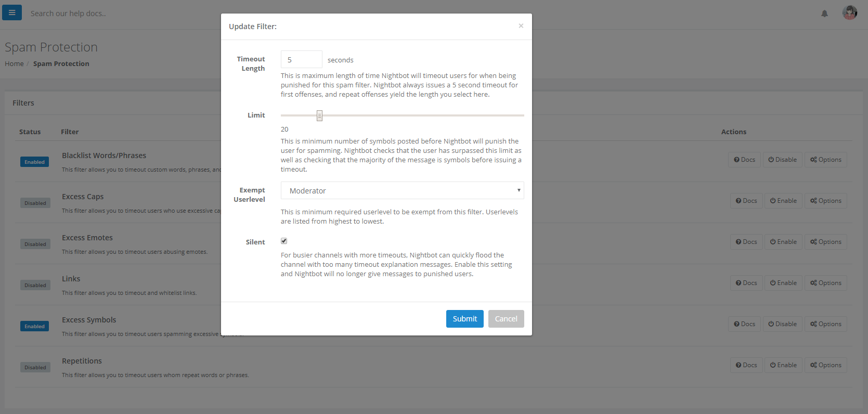Click the Excess Caps filter title
This screenshot has width=868, height=414.
point(83,197)
